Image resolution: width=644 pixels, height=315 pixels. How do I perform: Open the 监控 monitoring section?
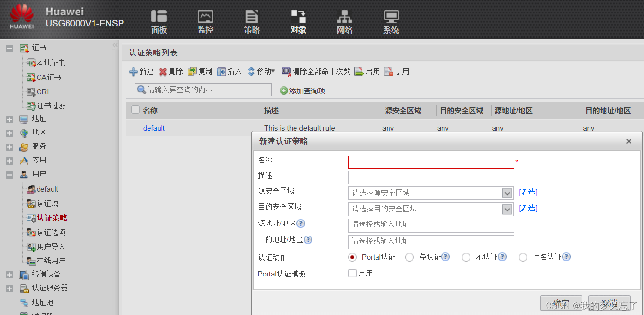tap(205, 21)
